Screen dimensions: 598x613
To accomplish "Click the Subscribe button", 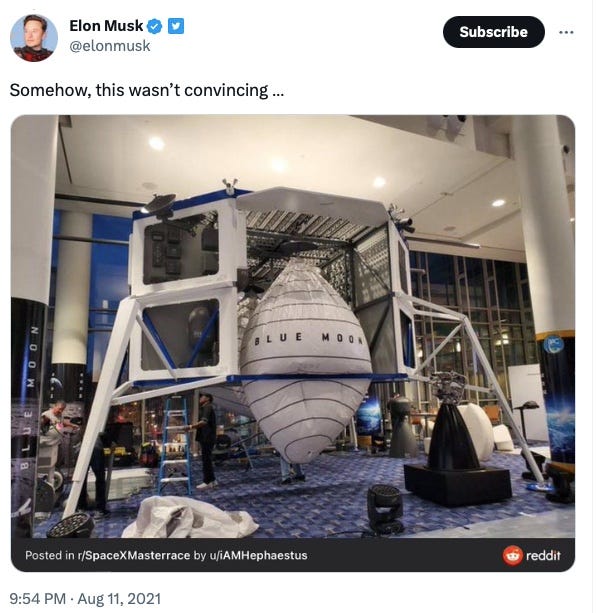I will pos(494,32).
